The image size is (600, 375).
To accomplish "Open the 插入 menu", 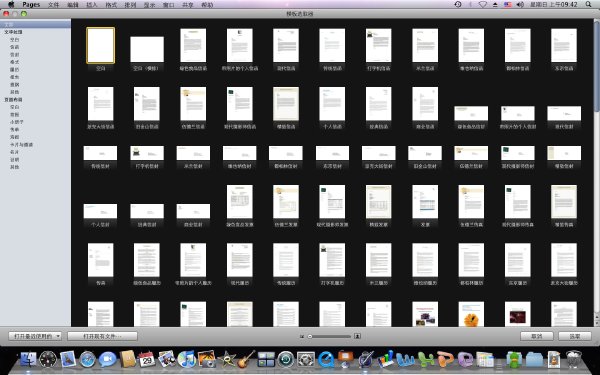I will click(92, 5).
